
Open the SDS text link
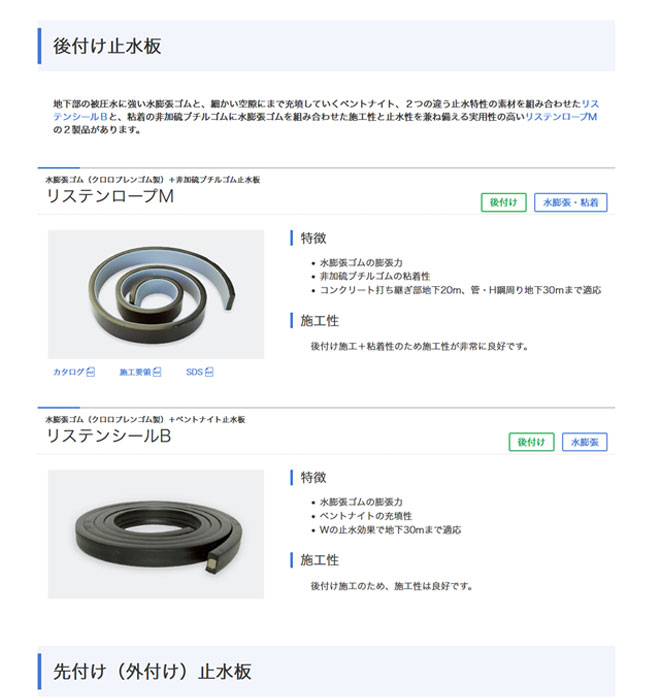tap(194, 372)
